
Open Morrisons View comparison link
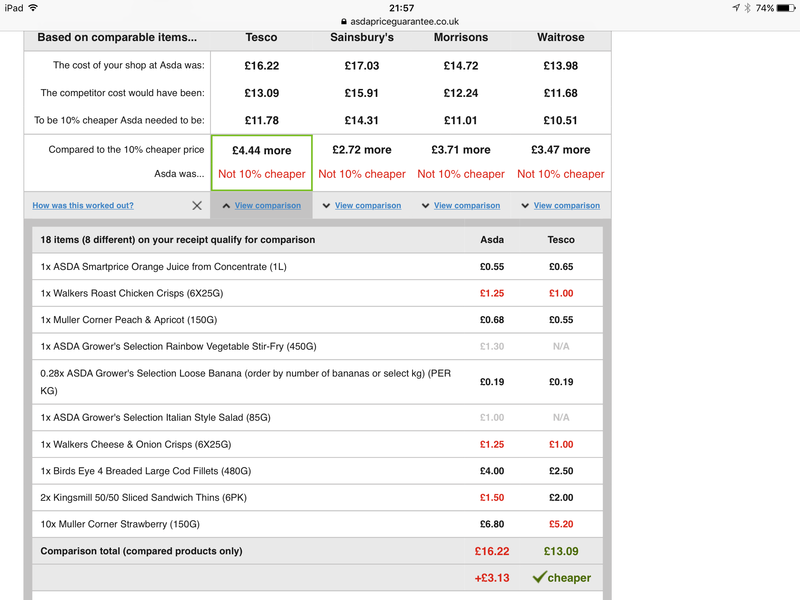click(x=467, y=206)
